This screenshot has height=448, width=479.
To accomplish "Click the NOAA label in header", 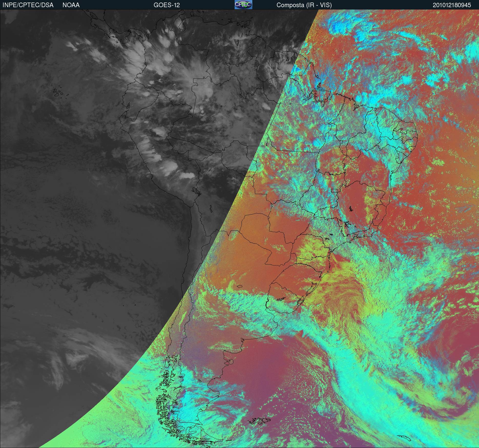I will [x=71, y=5].
